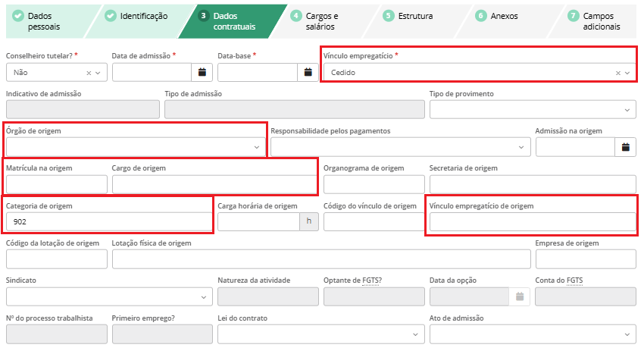Click disabled Indicativo de admissão field
The width and height of the screenshot is (644, 354).
click(x=83, y=110)
